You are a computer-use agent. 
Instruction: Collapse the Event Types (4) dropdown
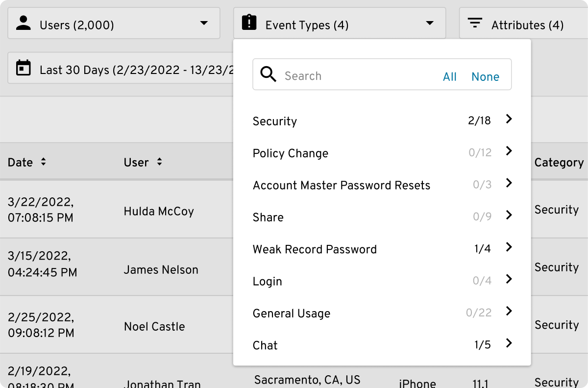(340, 23)
